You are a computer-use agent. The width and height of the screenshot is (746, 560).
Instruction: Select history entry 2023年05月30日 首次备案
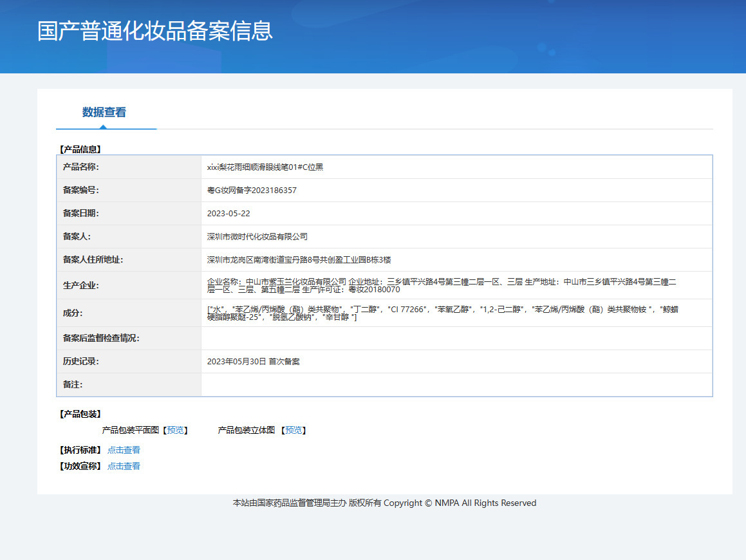point(253,362)
